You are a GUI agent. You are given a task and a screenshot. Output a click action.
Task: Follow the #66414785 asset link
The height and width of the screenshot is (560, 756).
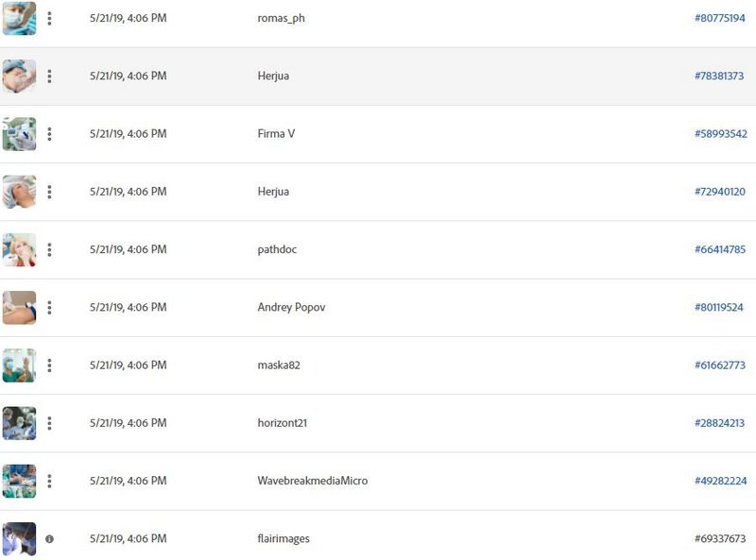pyautogui.click(x=720, y=249)
